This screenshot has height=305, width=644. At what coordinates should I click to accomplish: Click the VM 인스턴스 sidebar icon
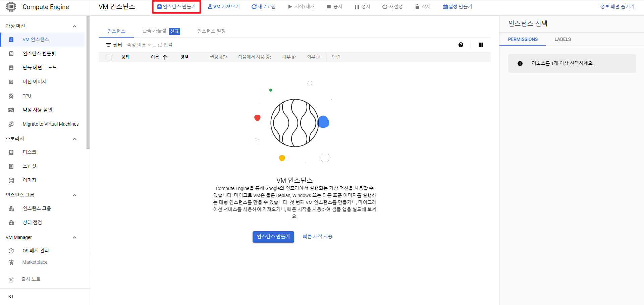(x=11, y=40)
